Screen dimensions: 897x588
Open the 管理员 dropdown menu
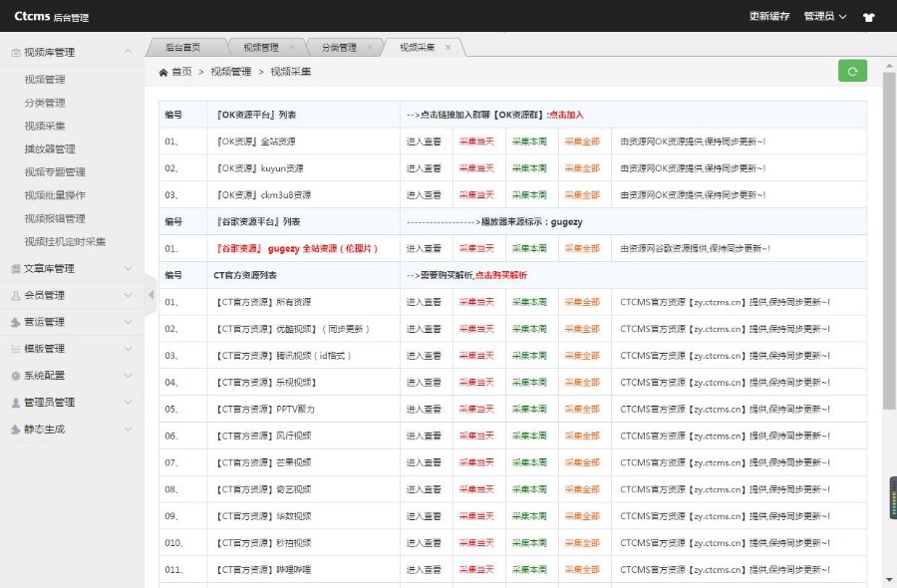(x=825, y=17)
